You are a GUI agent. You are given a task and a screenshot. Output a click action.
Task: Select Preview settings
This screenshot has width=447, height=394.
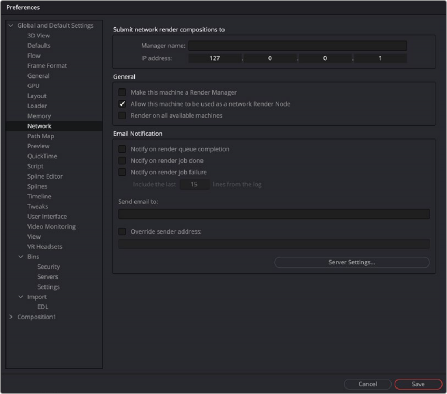point(38,146)
